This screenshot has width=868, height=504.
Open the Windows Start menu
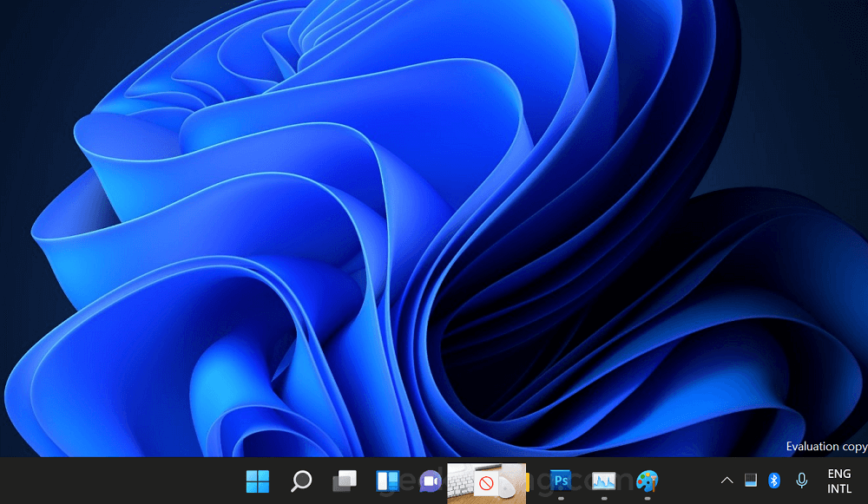click(258, 481)
